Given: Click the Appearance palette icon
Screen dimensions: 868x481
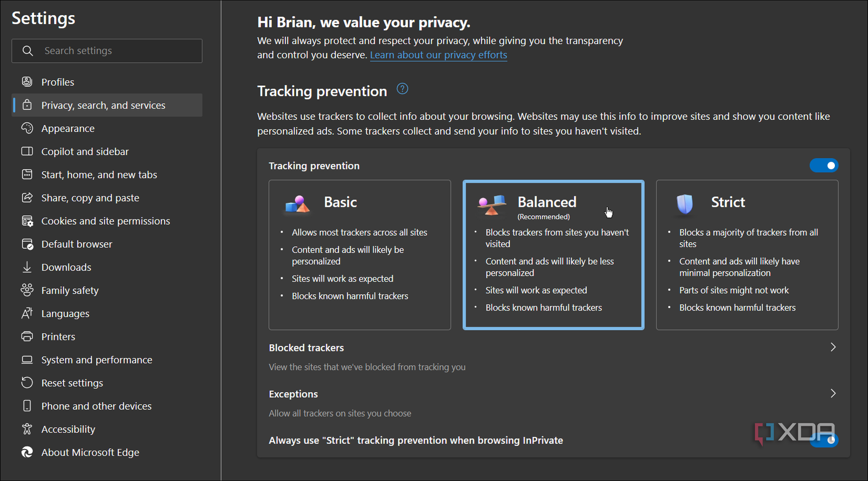Looking at the screenshot, I should point(27,128).
